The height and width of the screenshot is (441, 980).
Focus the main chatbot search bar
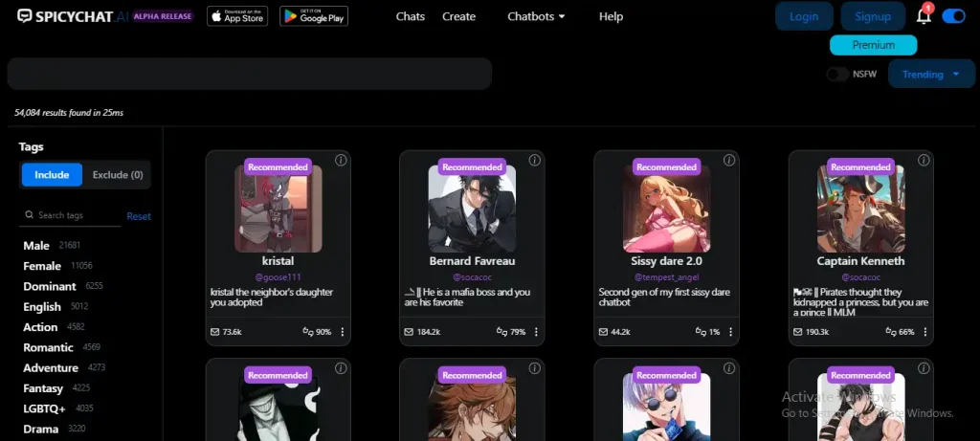coord(250,74)
